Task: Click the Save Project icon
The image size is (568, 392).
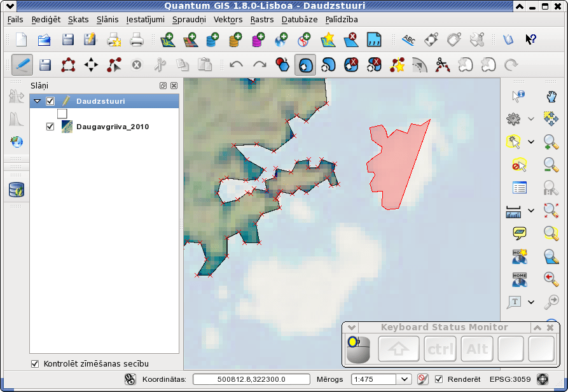Action: pyautogui.click(x=67, y=39)
